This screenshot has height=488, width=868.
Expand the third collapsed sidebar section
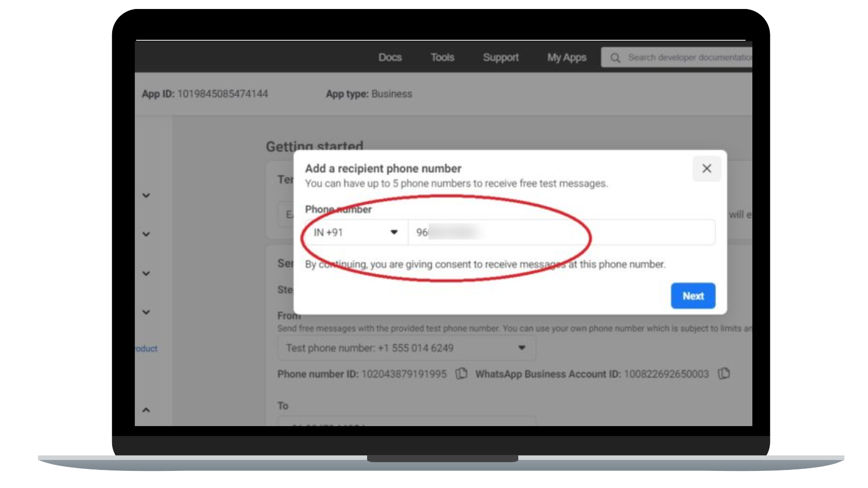(x=145, y=273)
